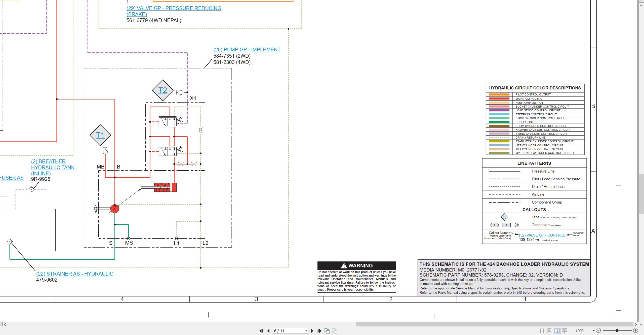Open the page number 6 / 11 dropdown

point(306,331)
